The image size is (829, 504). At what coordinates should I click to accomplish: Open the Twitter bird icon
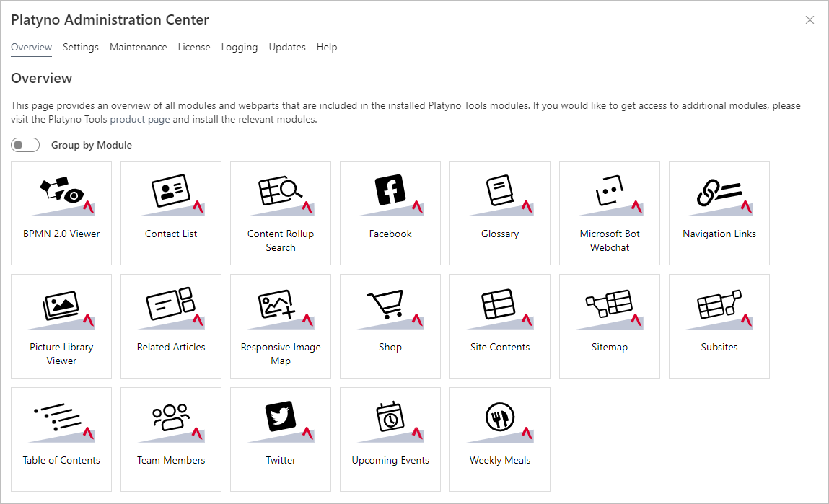tap(281, 423)
